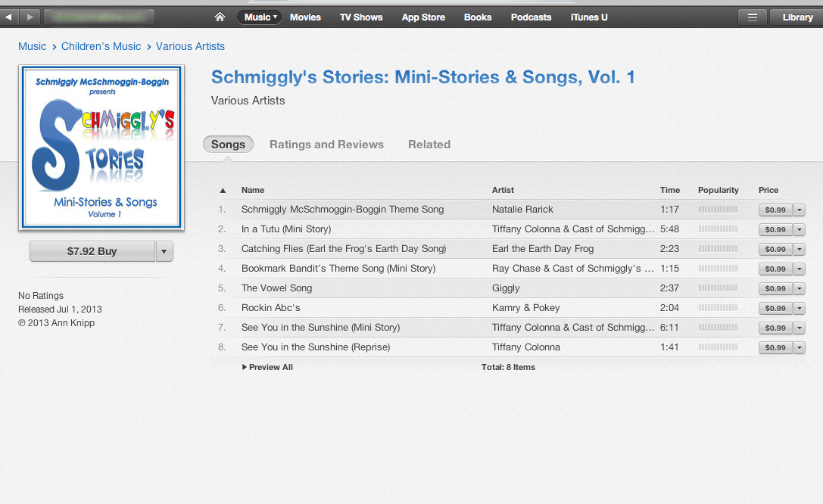Buy See You in the Sunshine Mini Story

click(775, 328)
